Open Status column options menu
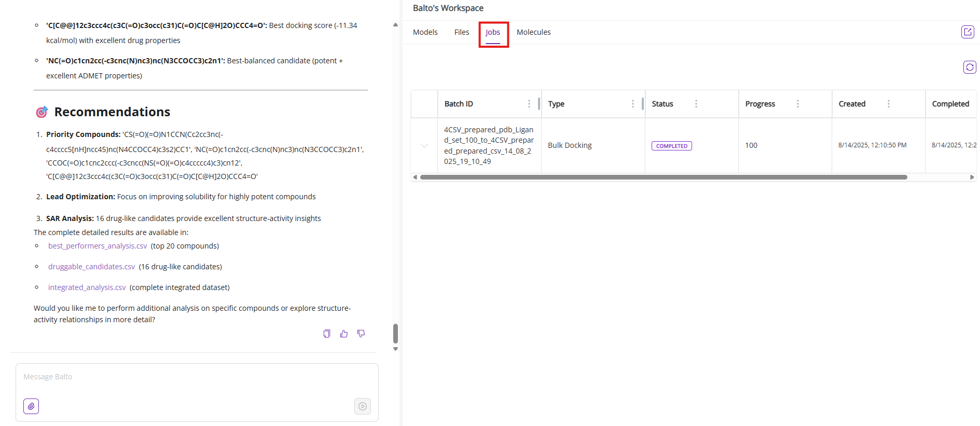Viewport: 980px width, 426px height. (x=696, y=104)
